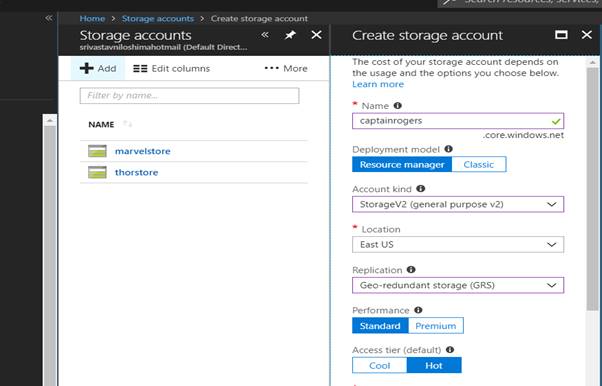Open the Account kind dropdown
Screen dimensions: 602x386
click(458, 204)
